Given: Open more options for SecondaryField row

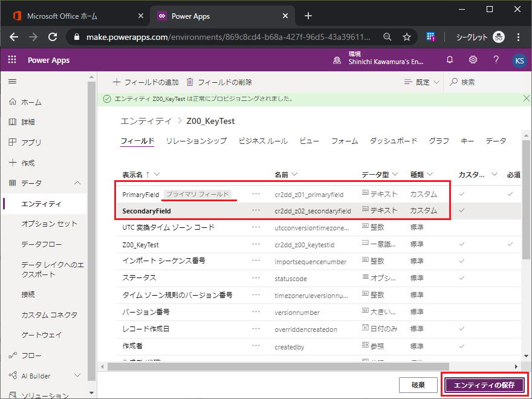Looking at the screenshot, I should (256, 210).
